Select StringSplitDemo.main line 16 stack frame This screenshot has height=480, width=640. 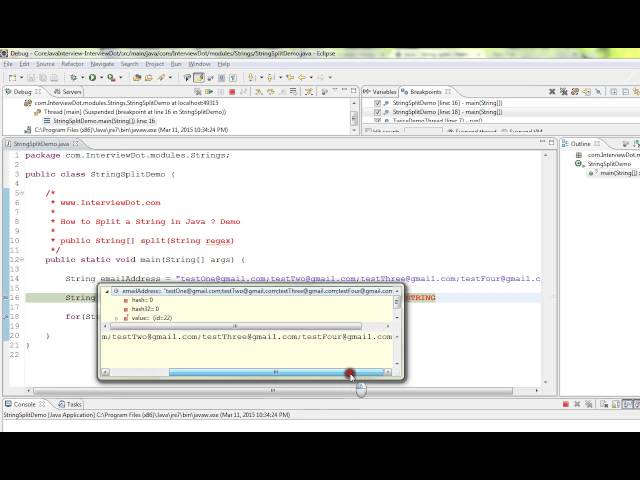[x=104, y=121]
